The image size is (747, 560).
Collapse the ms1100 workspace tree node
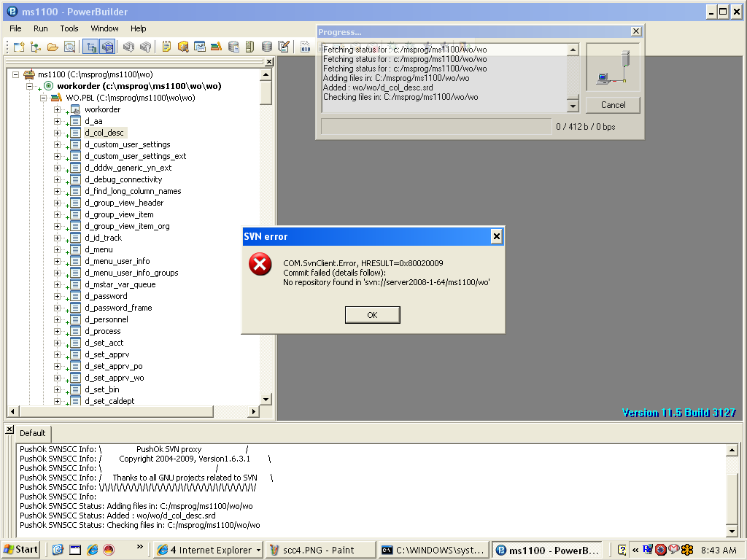(15, 74)
